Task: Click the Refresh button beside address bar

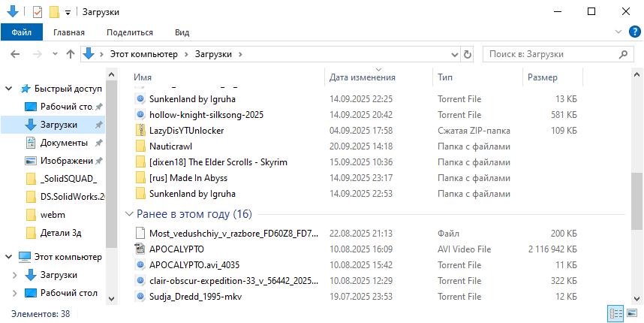Action: [x=468, y=54]
